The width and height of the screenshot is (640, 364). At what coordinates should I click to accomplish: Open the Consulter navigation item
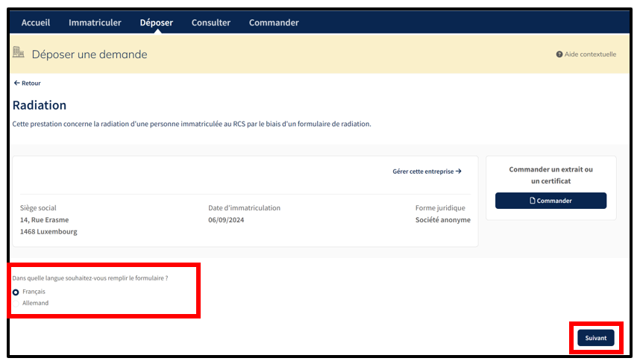click(211, 22)
